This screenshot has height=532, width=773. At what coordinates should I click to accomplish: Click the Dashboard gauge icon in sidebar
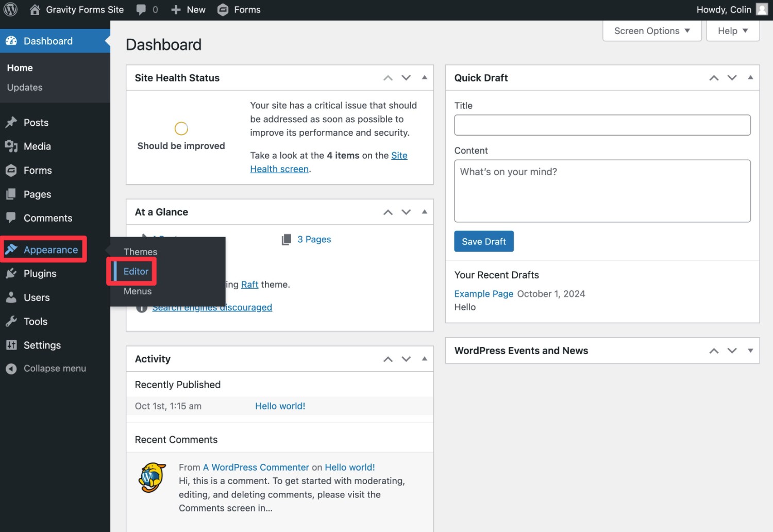11,41
